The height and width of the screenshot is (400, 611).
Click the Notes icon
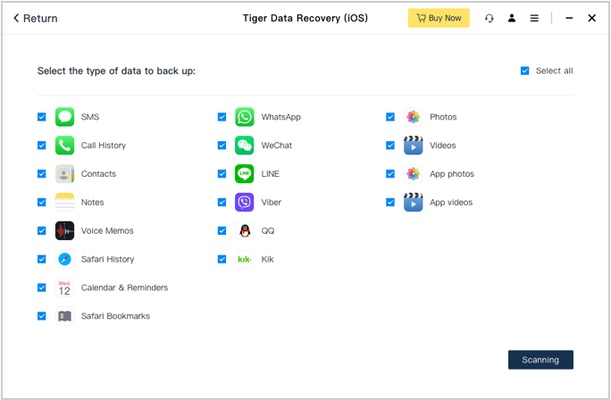point(64,202)
